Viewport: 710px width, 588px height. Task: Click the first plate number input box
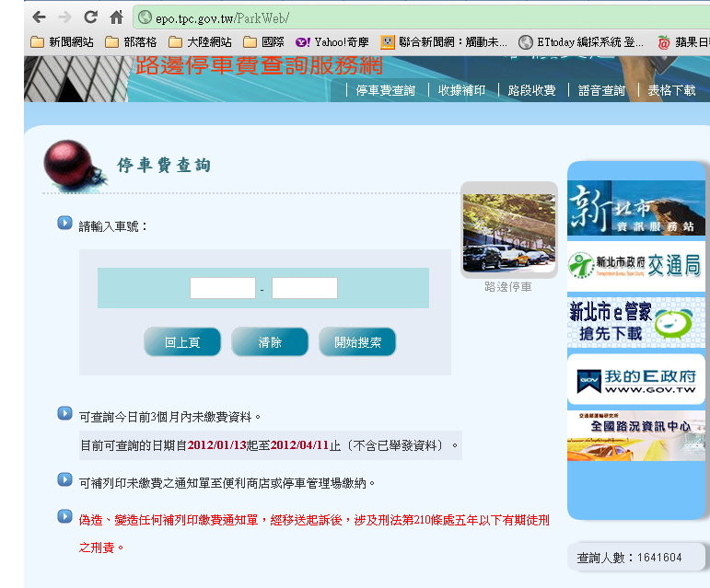(223, 288)
